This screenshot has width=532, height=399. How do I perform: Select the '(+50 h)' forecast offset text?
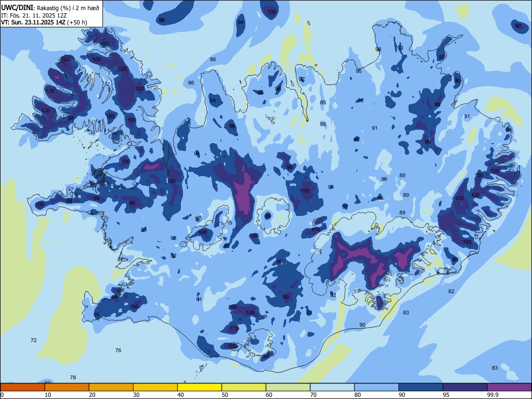pyautogui.click(x=77, y=22)
